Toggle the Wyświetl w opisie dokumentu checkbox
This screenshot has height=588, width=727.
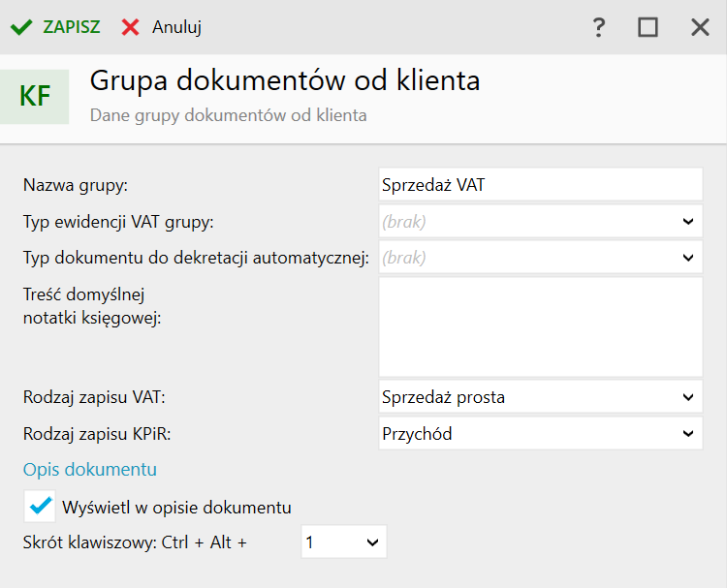point(42,506)
